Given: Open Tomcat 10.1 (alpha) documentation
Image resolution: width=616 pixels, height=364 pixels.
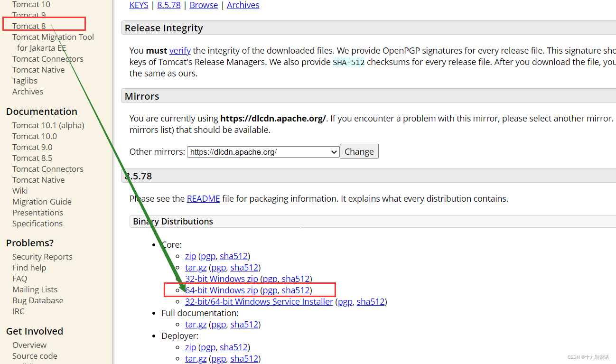Looking at the screenshot, I should click(48, 125).
